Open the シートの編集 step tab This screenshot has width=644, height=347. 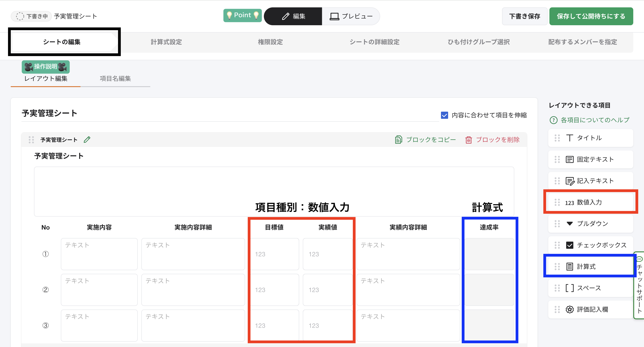pos(62,42)
